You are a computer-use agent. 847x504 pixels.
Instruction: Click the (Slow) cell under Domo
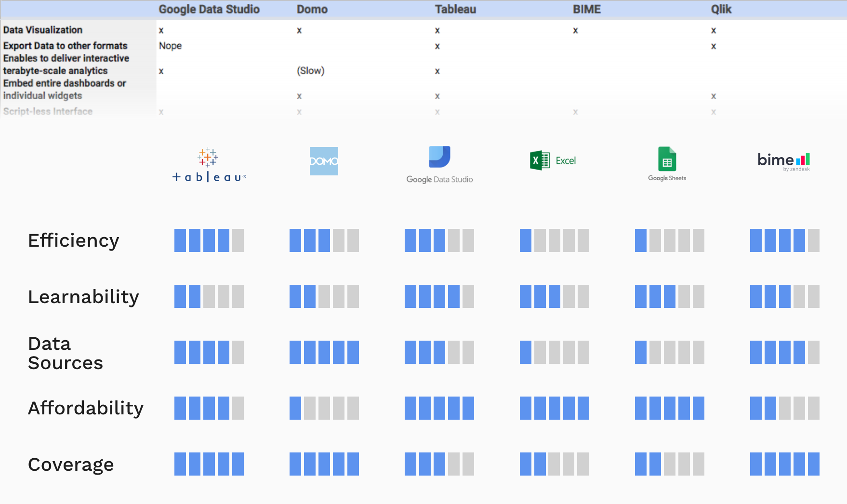click(x=311, y=71)
